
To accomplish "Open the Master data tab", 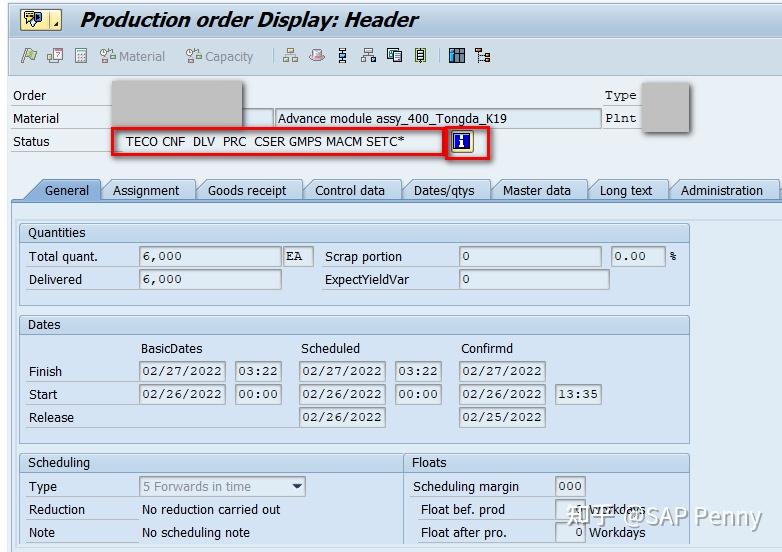I will (537, 190).
